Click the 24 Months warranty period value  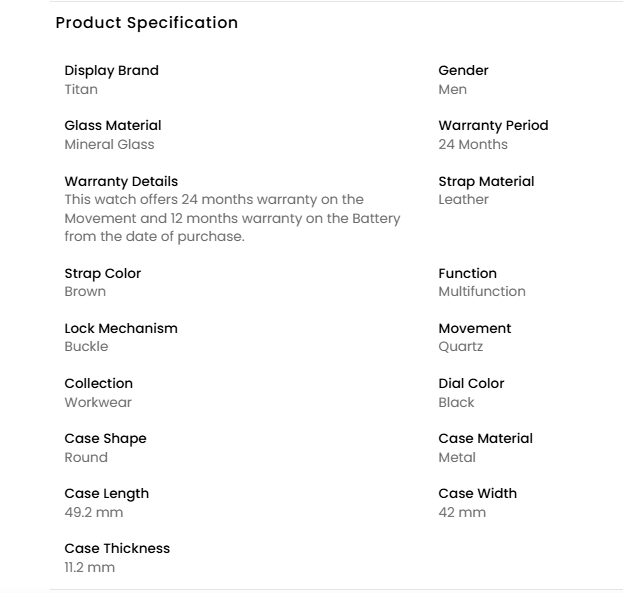pyautogui.click(x=473, y=144)
